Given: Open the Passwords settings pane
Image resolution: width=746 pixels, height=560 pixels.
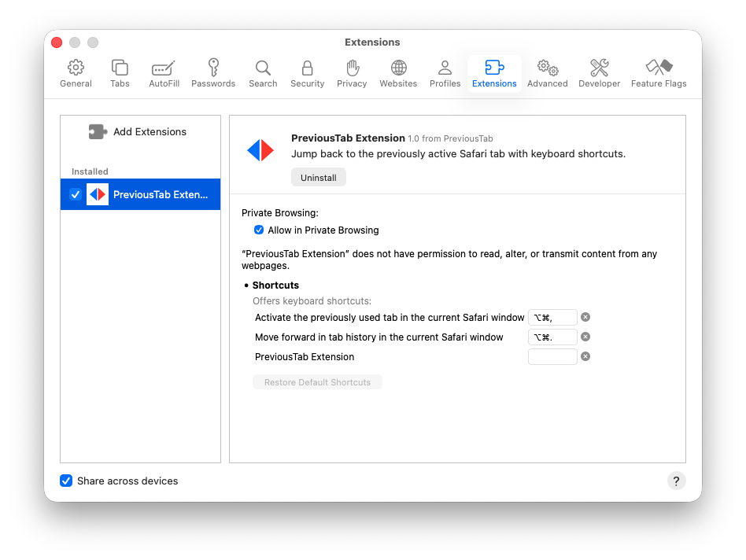Looking at the screenshot, I should (x=213, y=72).
